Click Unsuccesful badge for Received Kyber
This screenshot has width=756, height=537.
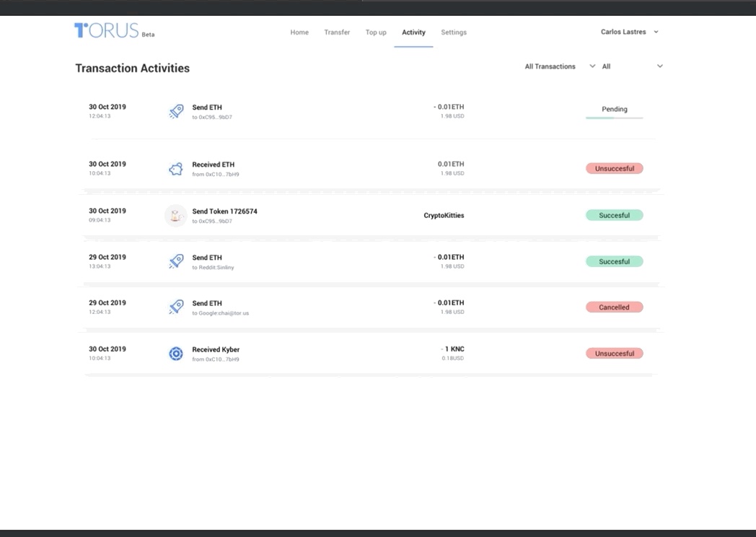click(615, 354)
